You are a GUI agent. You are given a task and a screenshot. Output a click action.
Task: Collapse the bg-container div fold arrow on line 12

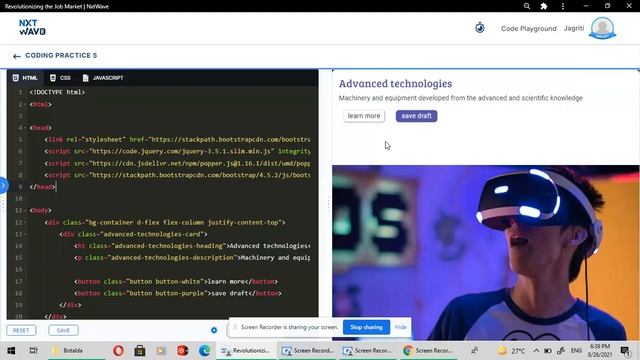25,222
